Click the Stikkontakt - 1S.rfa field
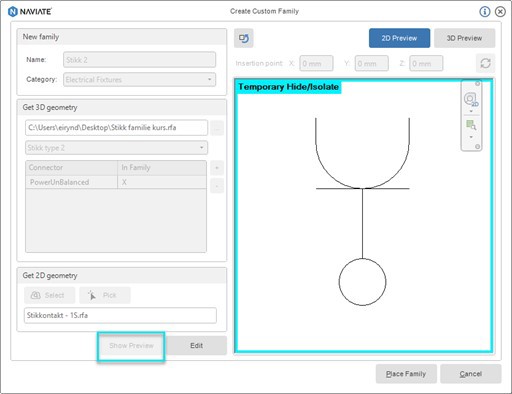 pos(120,315)
